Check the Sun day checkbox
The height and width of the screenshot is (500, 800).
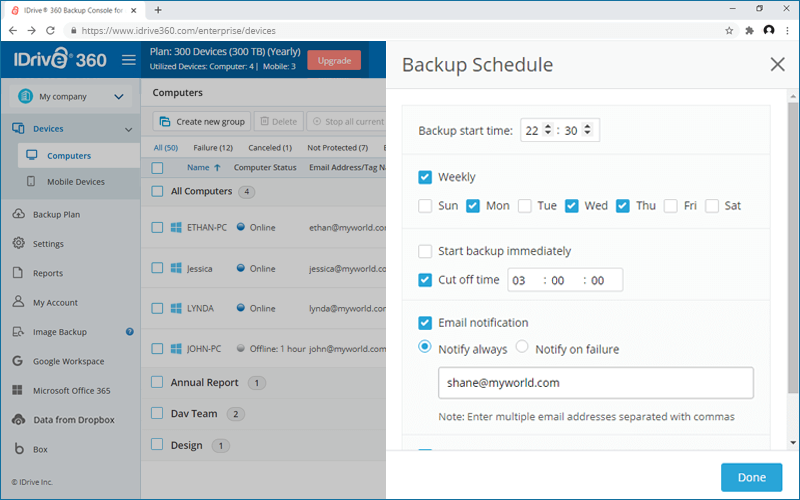(x=424, y=206)
